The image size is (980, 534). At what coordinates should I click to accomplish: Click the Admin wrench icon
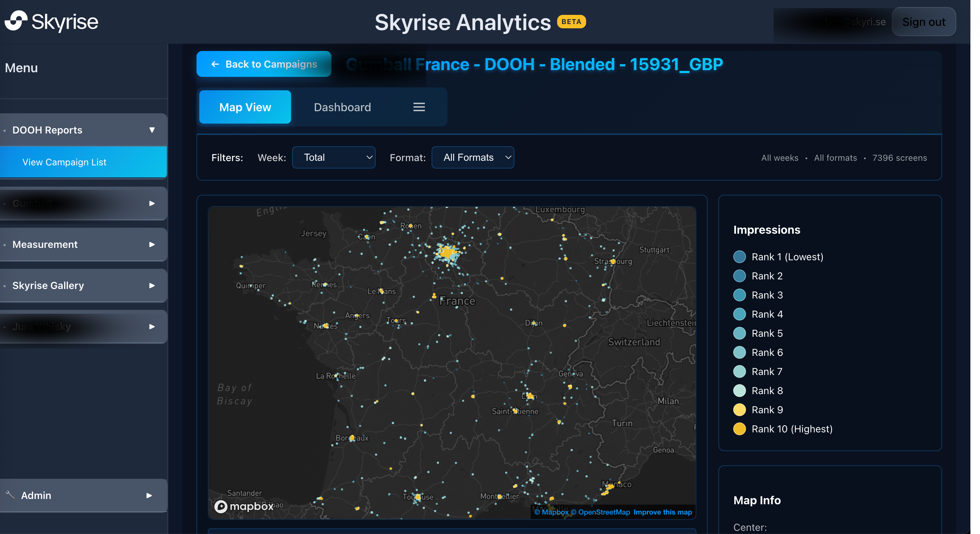(10, 495)
